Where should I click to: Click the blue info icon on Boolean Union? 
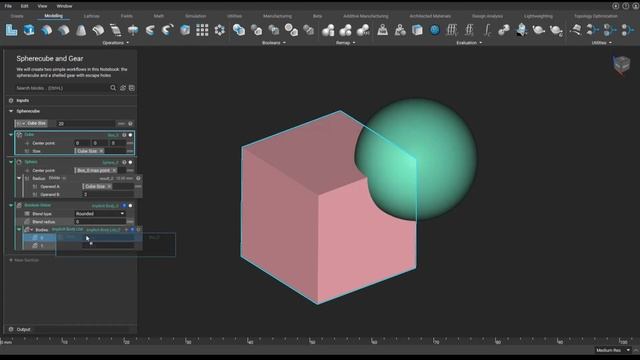click(124, 206)
